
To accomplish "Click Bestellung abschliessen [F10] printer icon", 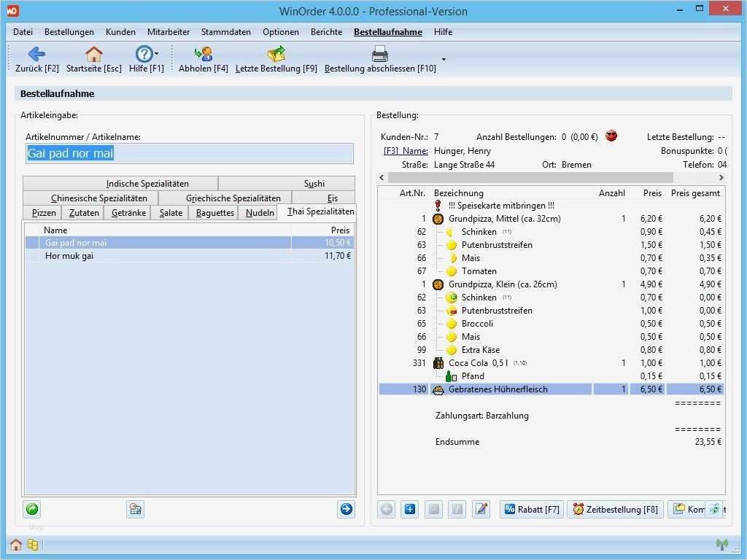I will click(379, 54).
